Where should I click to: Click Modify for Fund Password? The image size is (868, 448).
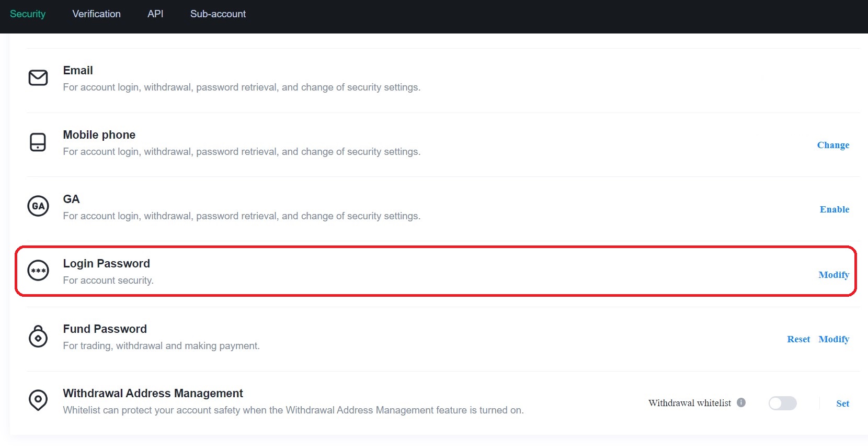[x=833, y=339]
